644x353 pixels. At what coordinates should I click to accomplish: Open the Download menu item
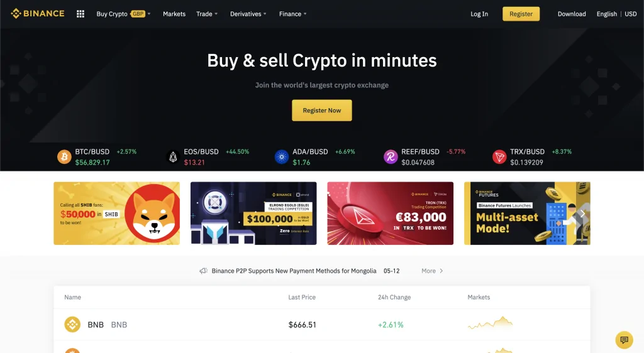(x=572, y=14)
